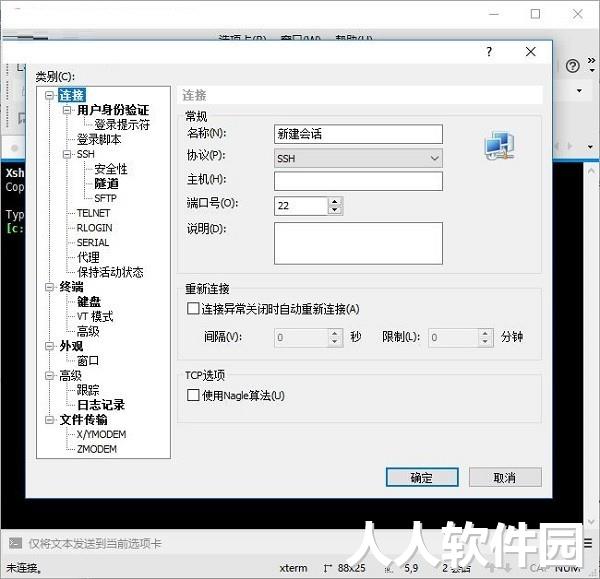Click 未连接 status text in status bar
This screenshot has width=600, height=579.
(23, 568)
